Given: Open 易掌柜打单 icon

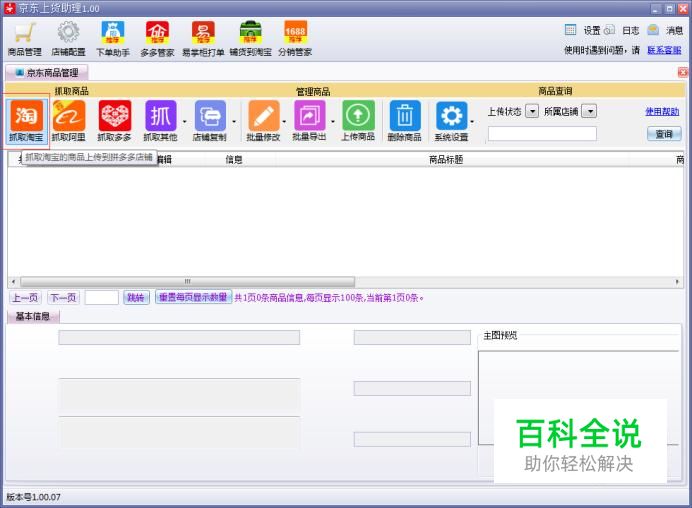Looking at the screenshot, I should 203,39.
